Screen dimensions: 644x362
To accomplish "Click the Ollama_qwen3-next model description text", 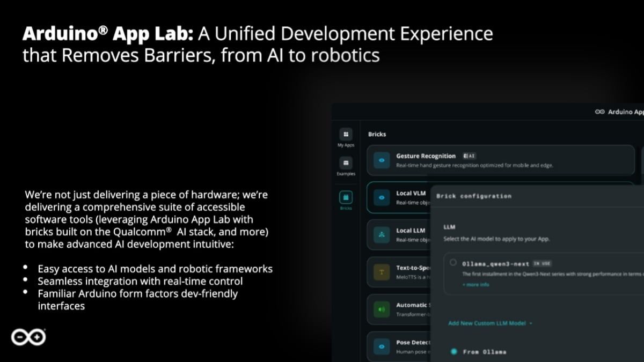I will pos(553,274).
